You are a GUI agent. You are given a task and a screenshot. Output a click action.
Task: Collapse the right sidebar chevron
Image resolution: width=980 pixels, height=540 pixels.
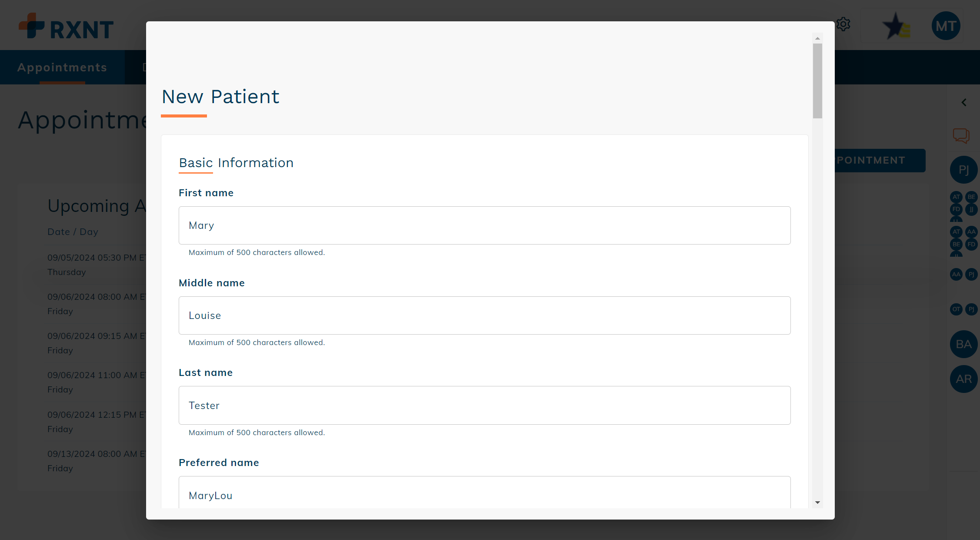pos(964,102)
